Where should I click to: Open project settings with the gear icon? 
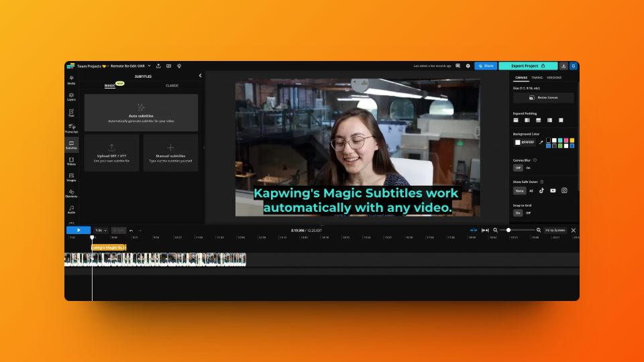468,66
